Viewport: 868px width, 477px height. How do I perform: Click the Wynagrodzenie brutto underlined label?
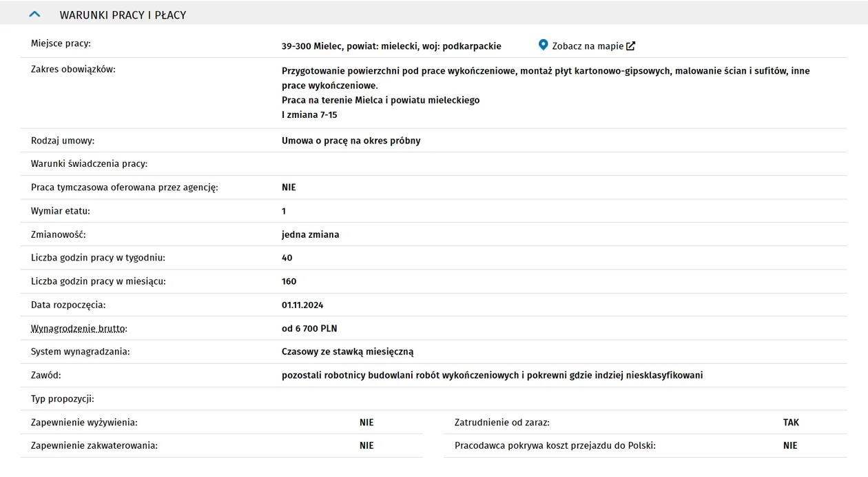79,329
